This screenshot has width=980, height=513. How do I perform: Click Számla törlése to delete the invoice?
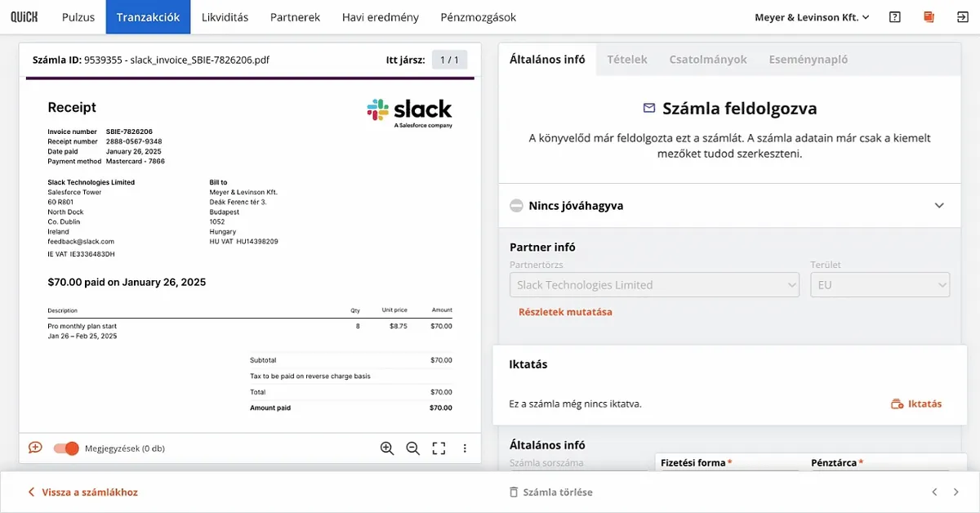coord(550,493)
